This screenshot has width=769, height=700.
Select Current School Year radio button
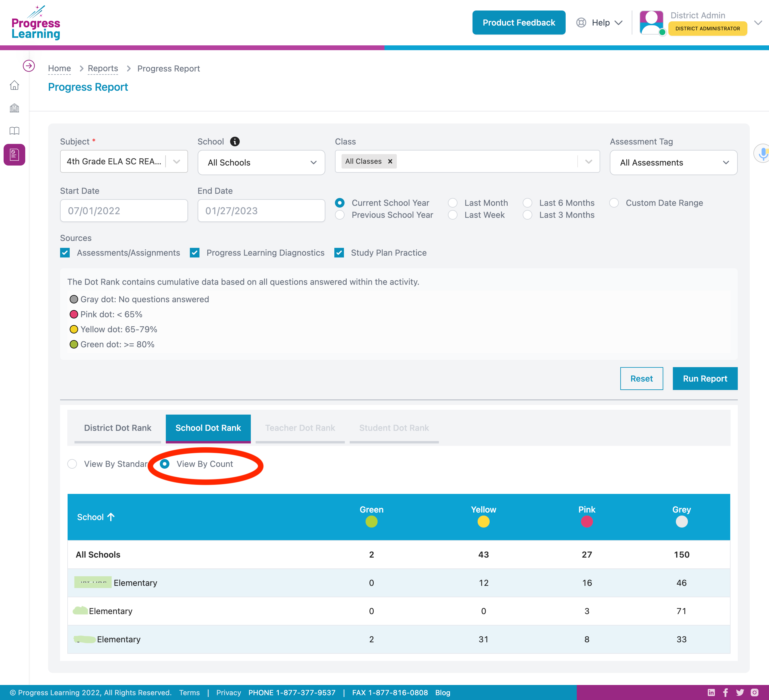[339, 202]
